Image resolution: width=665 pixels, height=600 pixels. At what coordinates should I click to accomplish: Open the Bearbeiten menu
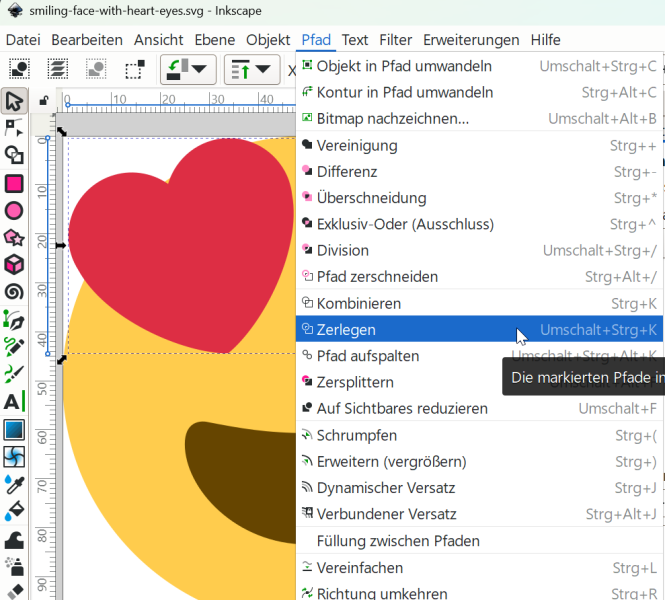[x=87, y=40]
